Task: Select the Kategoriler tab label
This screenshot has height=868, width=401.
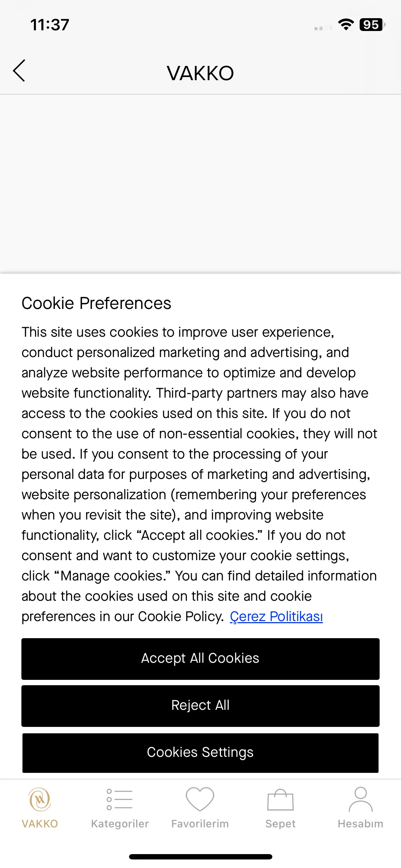Action: tap(120, 824)
